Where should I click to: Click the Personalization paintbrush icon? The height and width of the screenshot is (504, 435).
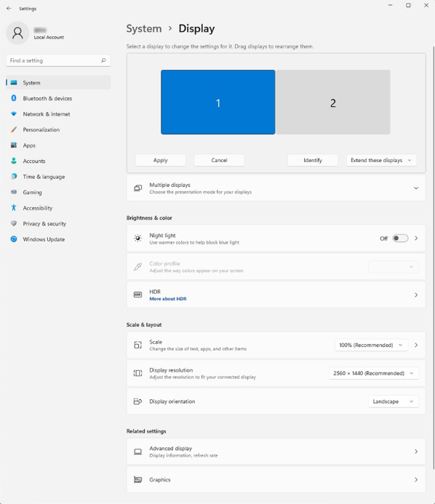(x=14, y=129)
